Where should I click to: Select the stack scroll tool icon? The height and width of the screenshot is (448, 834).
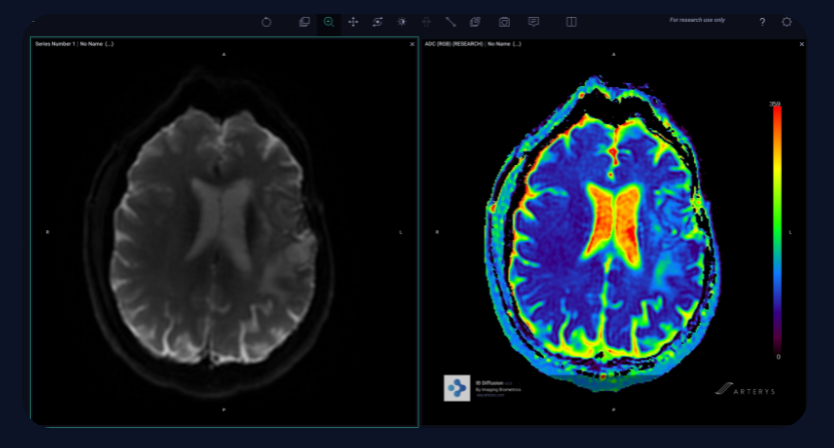pos(304,22)
